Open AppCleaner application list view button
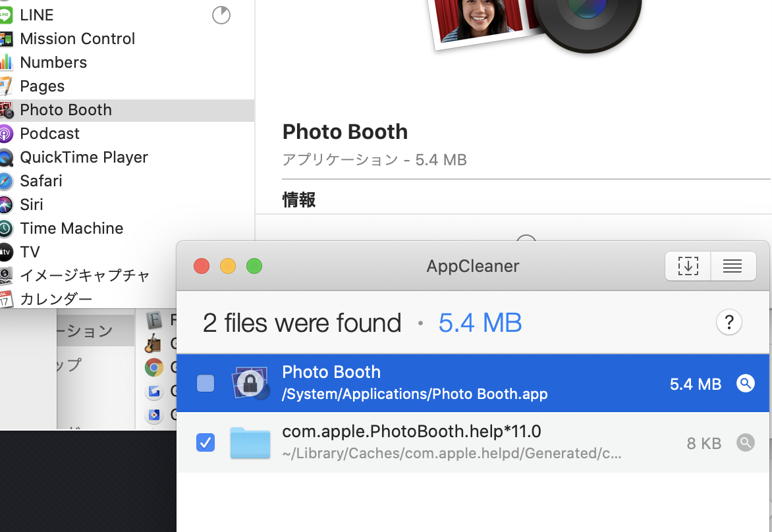 (x=732, y=266)
